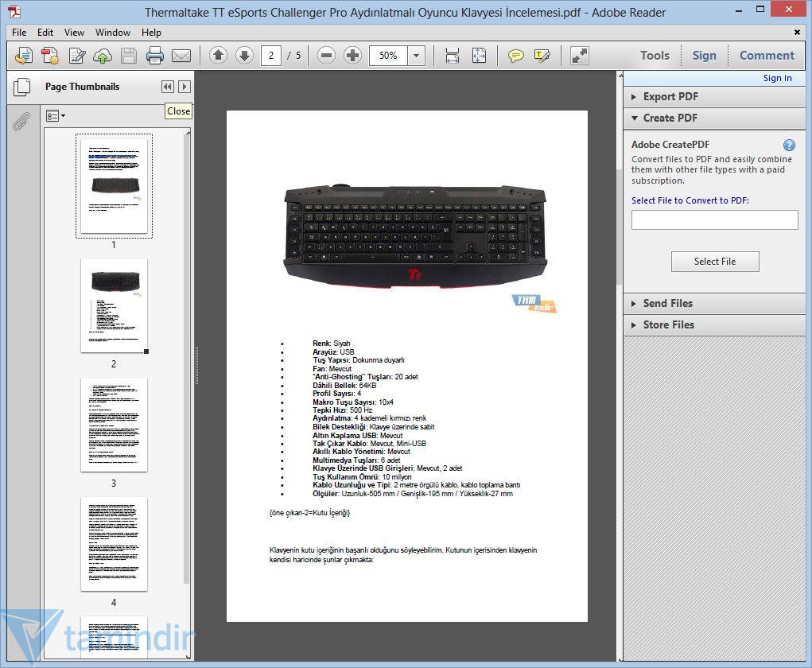The height and width of the screenshot is (668, 812).
Task: Select page 2 thumbnail
Action: point(114,305)
